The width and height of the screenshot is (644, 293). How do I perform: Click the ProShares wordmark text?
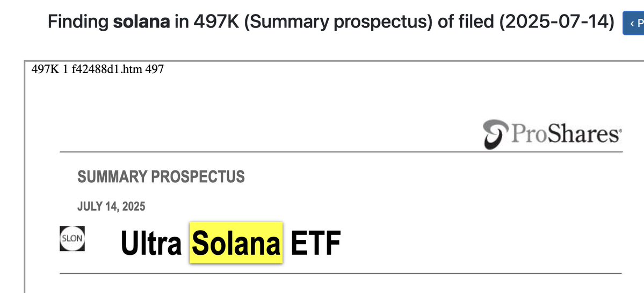[x=564, y=134]
